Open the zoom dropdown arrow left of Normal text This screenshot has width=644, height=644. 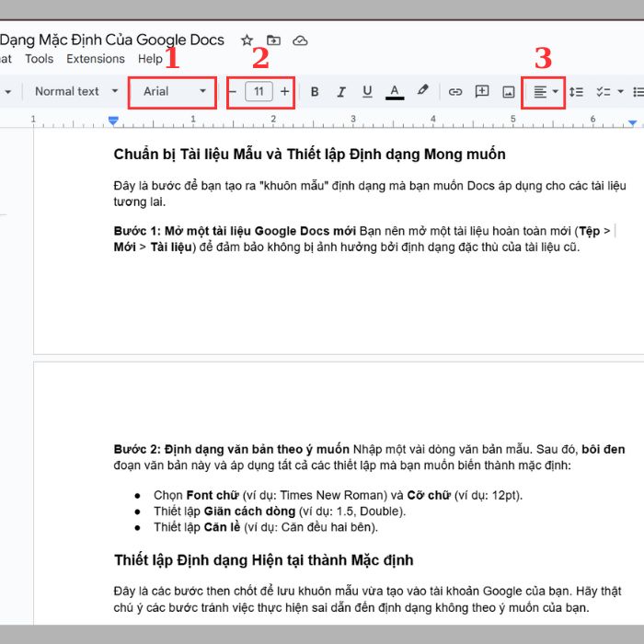(x=7, y=92)
